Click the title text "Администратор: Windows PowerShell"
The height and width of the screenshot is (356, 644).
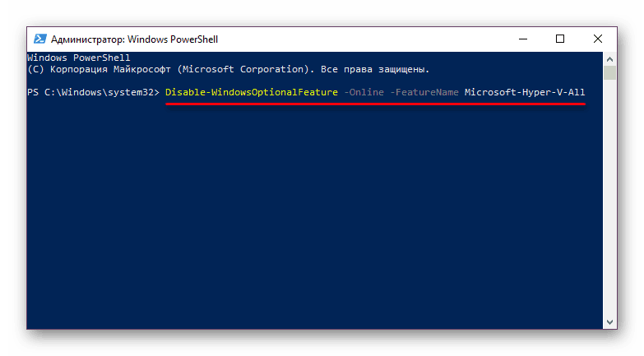(x=134, y=39)
